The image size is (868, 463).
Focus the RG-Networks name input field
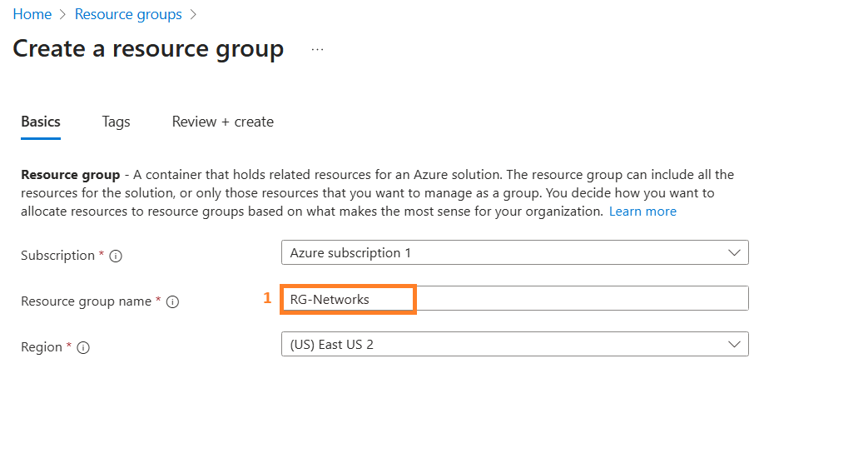pyautogui.click(x=515, y=298)
